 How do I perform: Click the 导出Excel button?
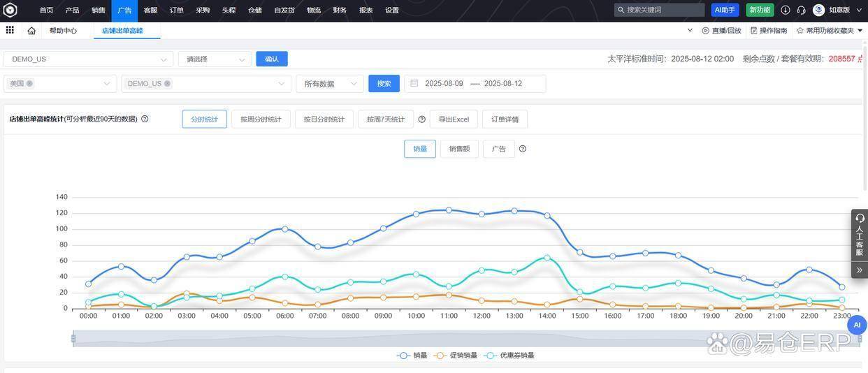pos(454,119)
